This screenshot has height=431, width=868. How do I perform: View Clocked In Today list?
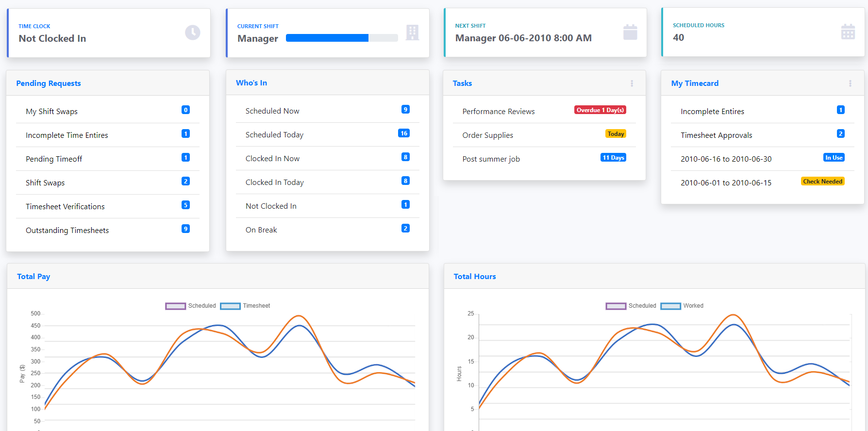point(328,182)
